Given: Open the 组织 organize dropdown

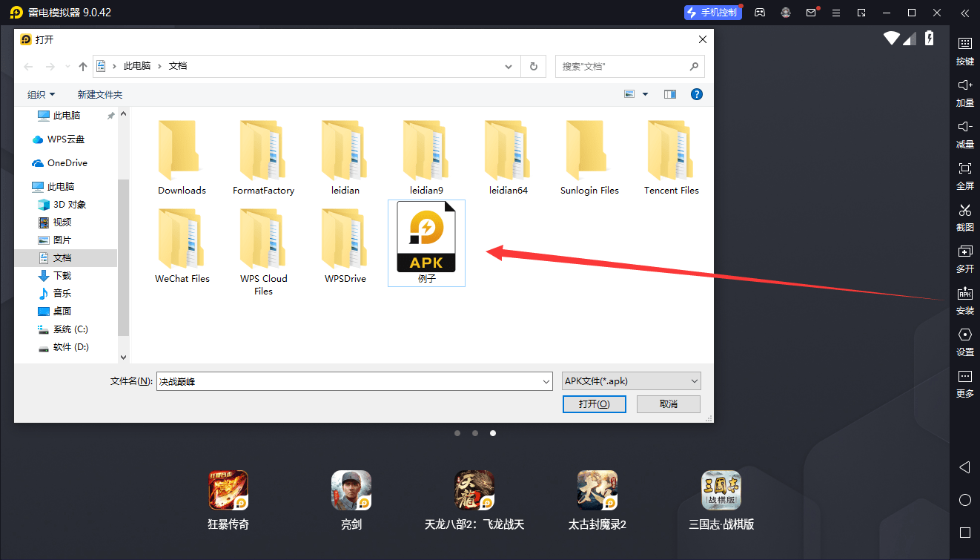Looking at the screenshot, I should tap(42, 94).
